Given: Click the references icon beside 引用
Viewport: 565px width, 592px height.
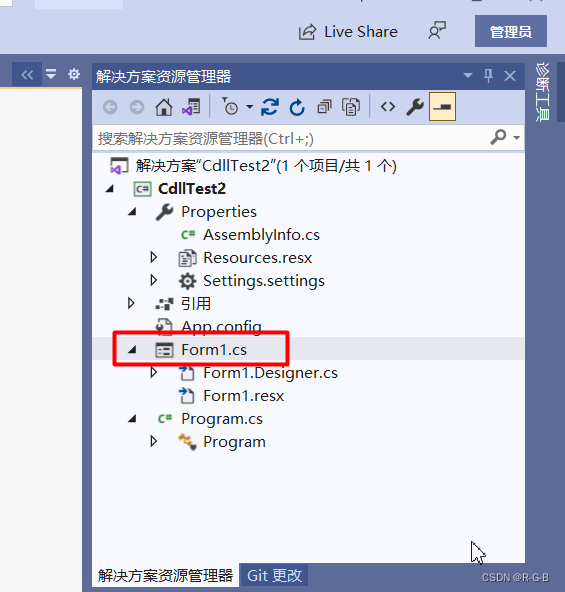Looking at the screenshot, I should click(164, 304).
